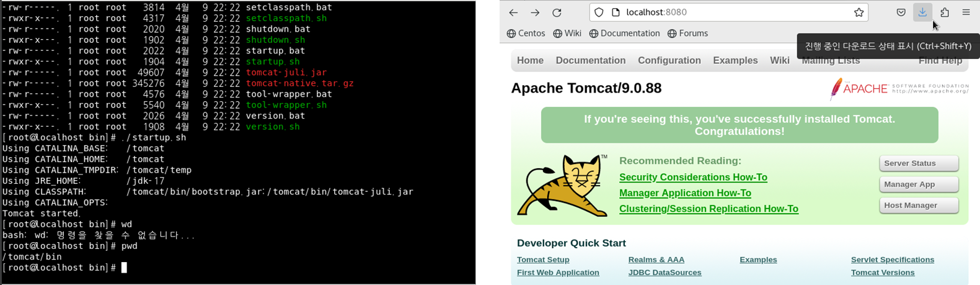This screenshot has width=980, height=285.
Task: Open Examples in Tomcat navigation bar
Action: pos(735,60)
